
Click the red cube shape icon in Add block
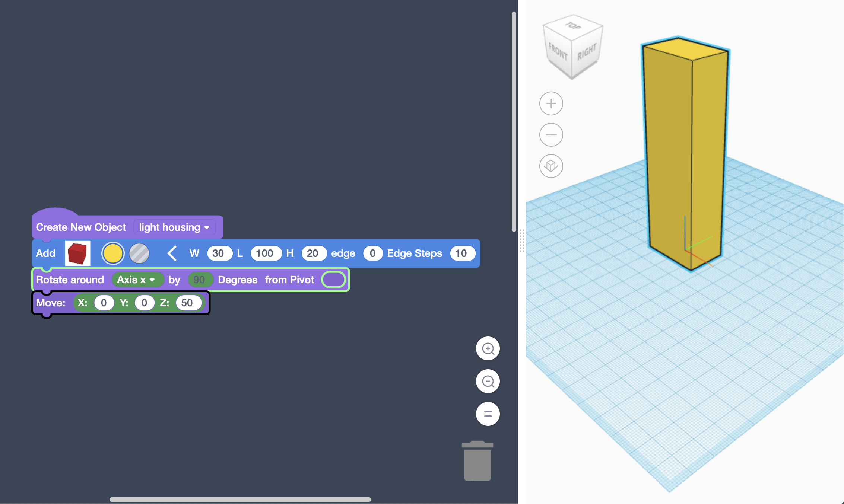click(77, 253)
